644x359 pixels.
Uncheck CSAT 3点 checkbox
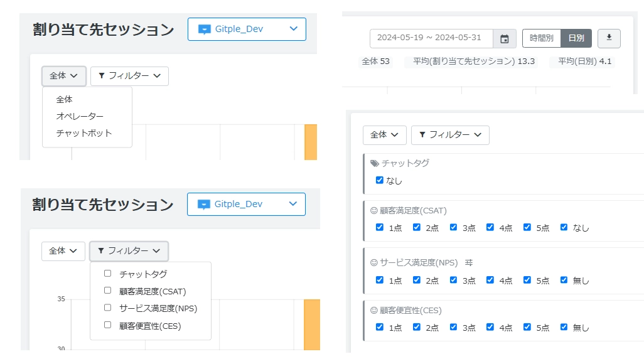(x=453, y=228)
